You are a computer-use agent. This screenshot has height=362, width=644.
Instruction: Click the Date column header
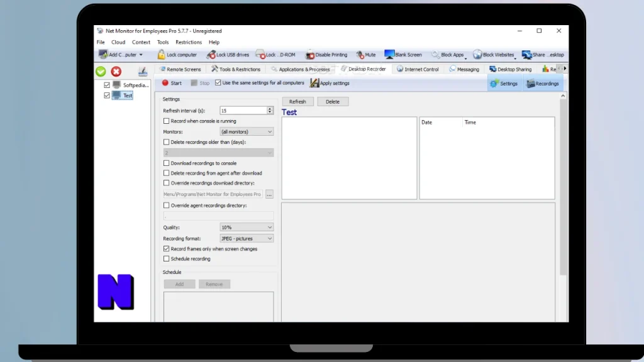[441, 123]
